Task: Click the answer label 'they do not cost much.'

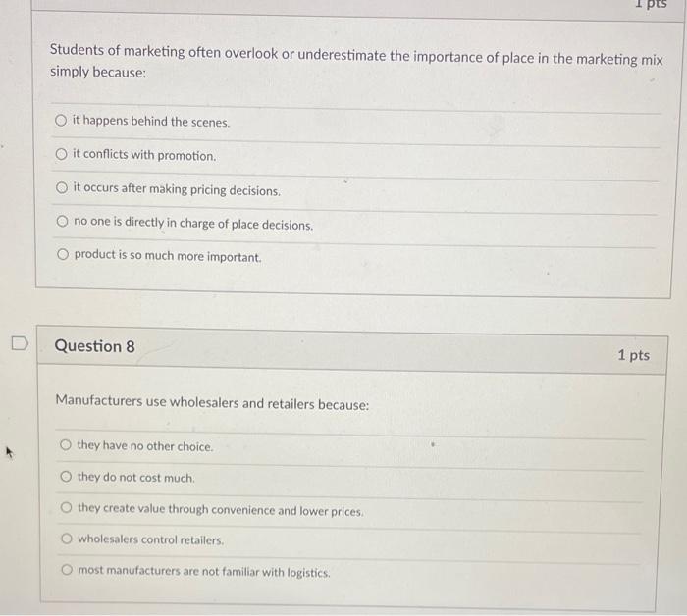Action: [136, 478]
